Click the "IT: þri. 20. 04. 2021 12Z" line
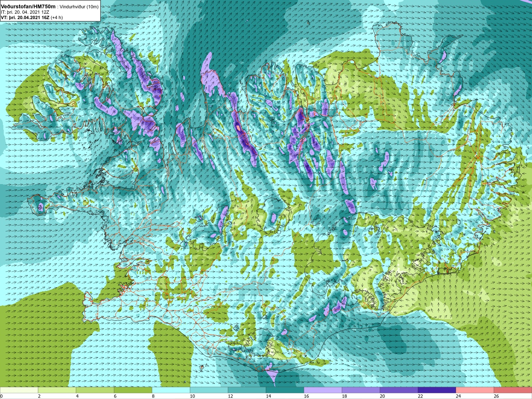Viewport: 532px width, 399px height. point(25,12)
